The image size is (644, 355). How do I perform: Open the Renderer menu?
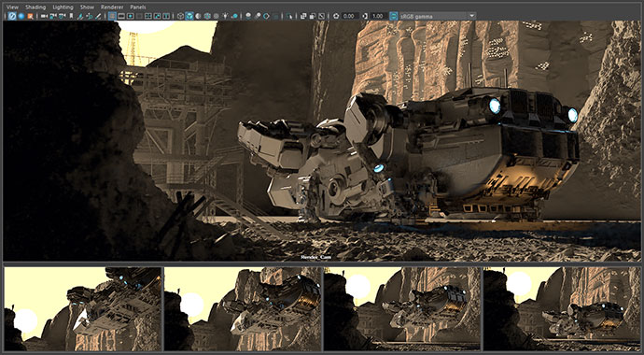pyautogui.click(x=112, y=7)
